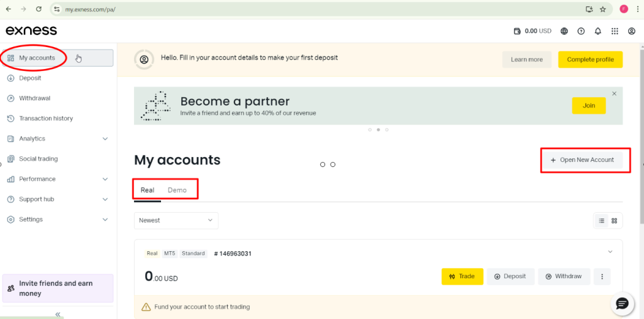Screen dimensions: 644x319
Task: Switch to the Demo accounts tab
Action: pos(177,190)
